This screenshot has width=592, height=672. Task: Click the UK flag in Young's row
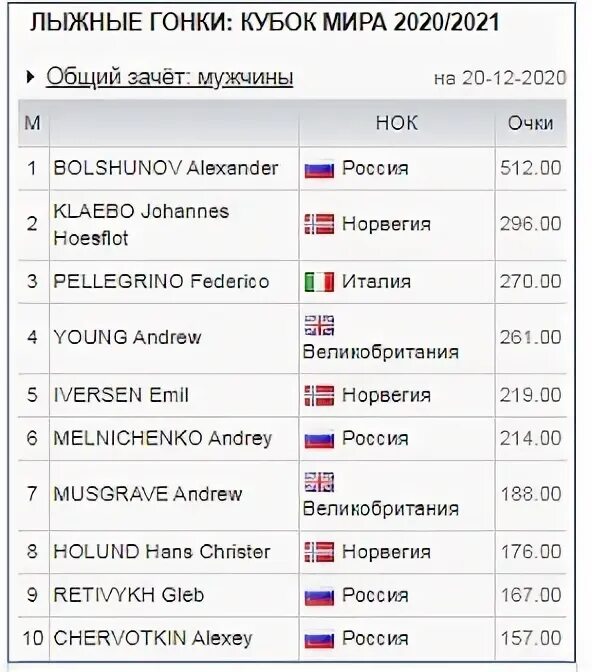tap(319, 325)
